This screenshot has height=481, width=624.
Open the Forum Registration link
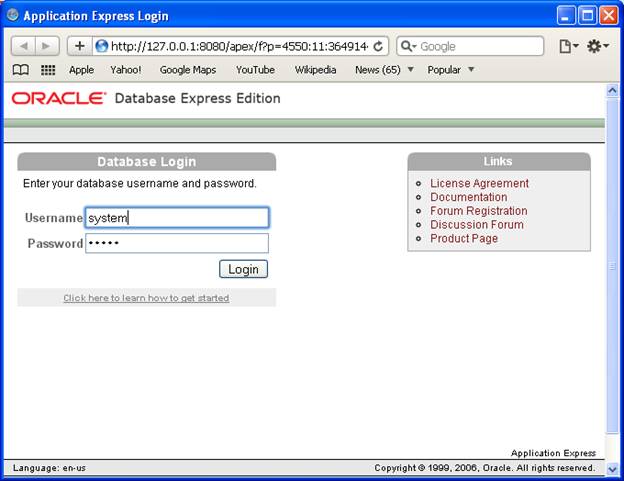coord(479,211)
